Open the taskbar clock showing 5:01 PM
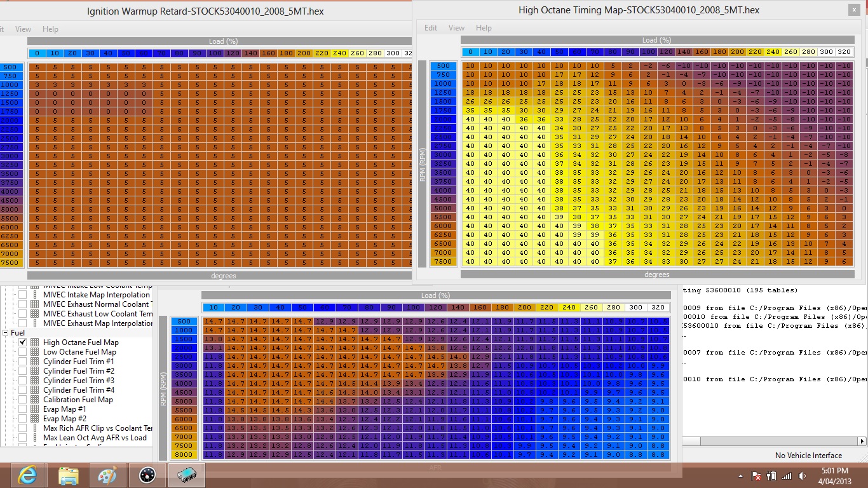Screen dimensions: 868x488 pos(834,476)
